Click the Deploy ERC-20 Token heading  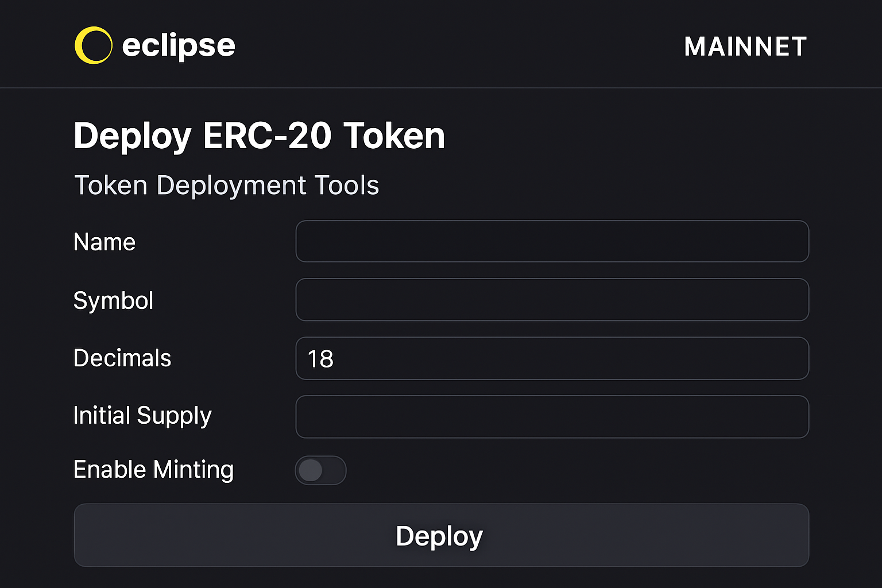[259, 136]
